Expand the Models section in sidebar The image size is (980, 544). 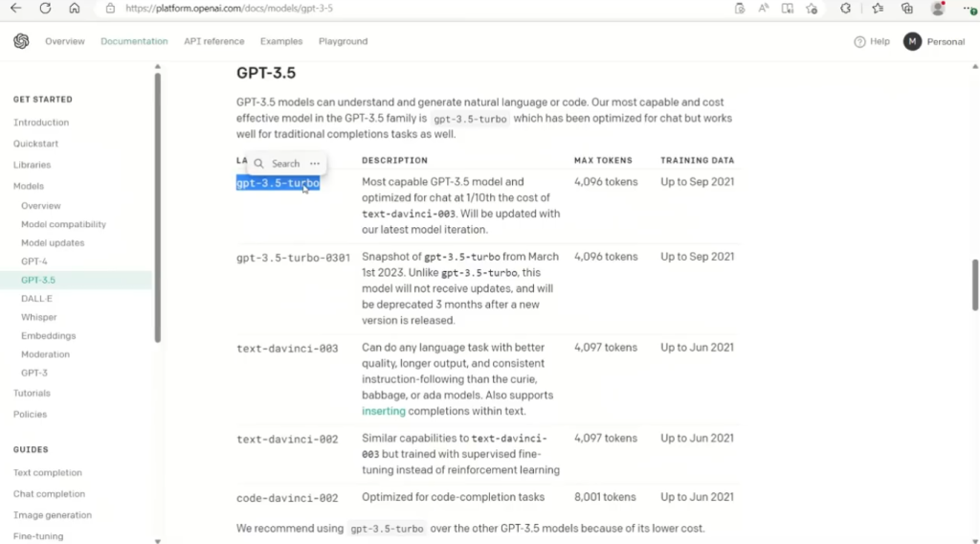pyautogui.click(x=29, y=186)
